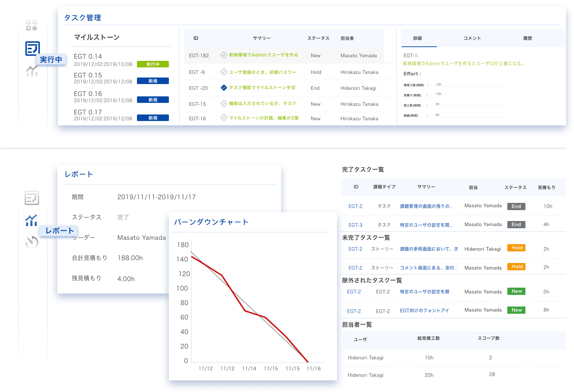Click the remaining estimate value 4.00h
The image size is (574, 392).
click(126, 279)
